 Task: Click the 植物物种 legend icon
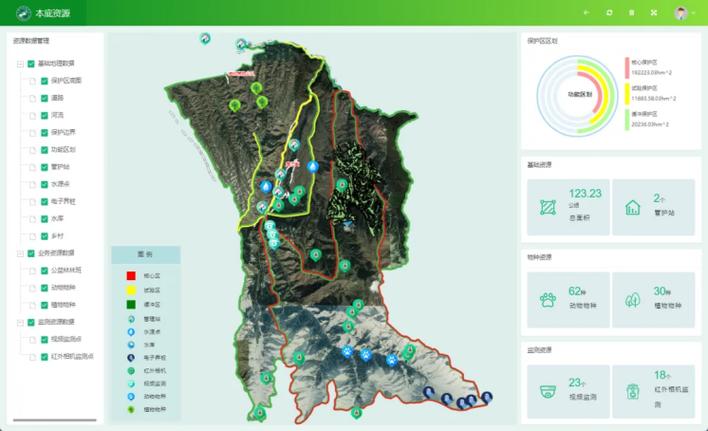coord(131,410)
